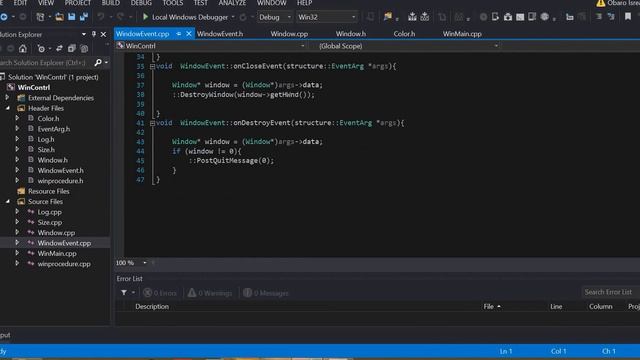Open the DEBUG menu
The width and height of the screenshot is (640, 360).
click(x=141, y=3)
